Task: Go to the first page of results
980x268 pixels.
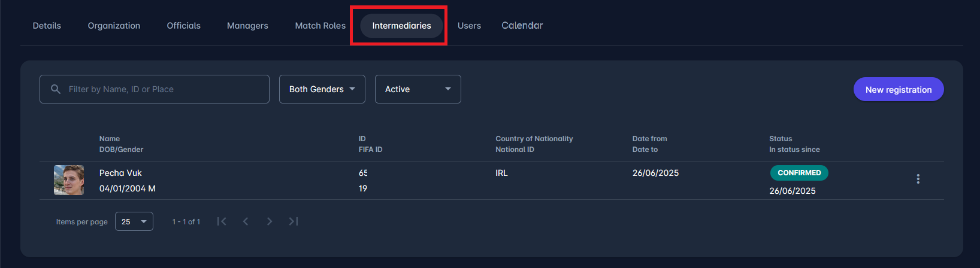Action: point(222,221)
